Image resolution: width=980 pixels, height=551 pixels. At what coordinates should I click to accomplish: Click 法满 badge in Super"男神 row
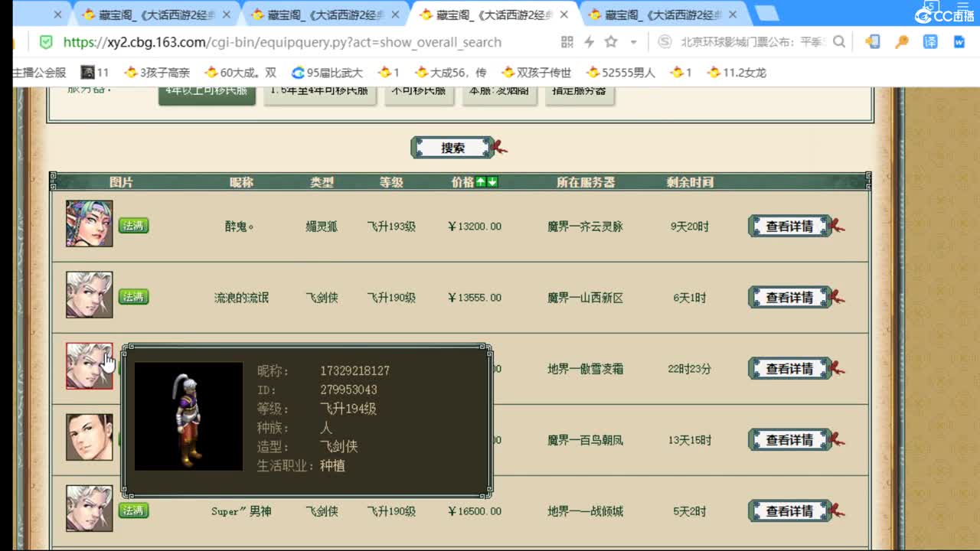tap(133, 510)
